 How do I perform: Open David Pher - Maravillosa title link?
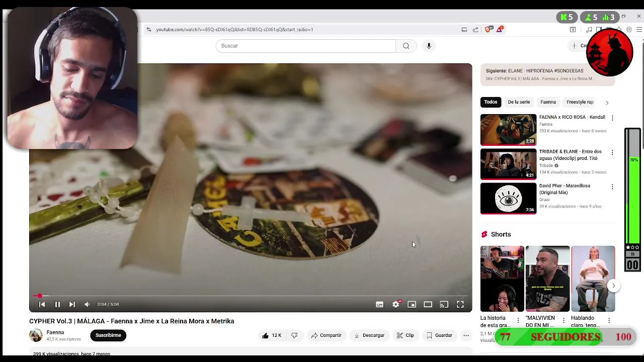565,189
